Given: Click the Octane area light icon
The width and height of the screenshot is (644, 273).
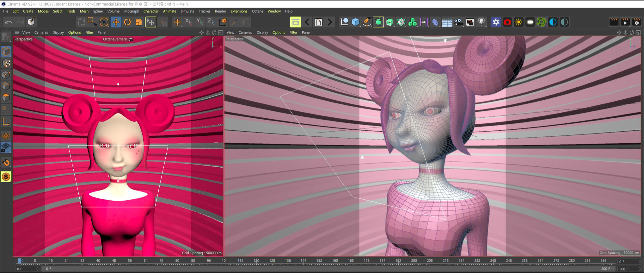Looking at the screenshot, I should pos(530,22).
